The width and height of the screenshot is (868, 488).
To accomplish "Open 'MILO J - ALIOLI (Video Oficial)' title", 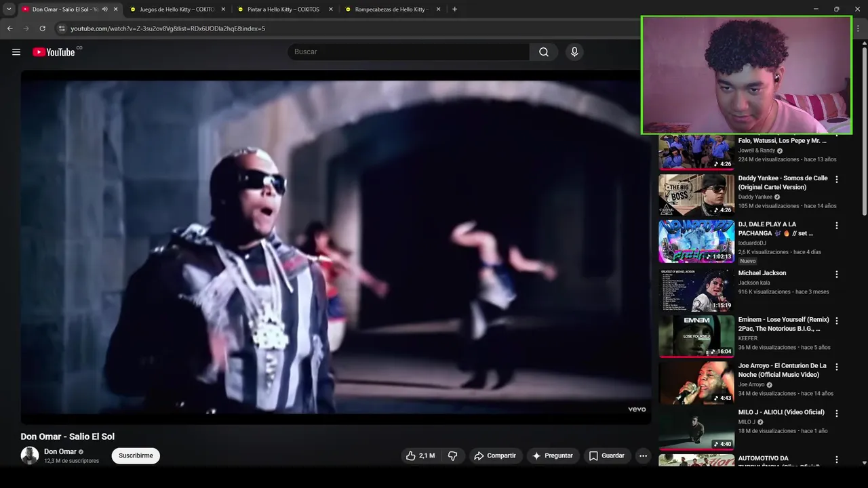I will coord(781,412).
